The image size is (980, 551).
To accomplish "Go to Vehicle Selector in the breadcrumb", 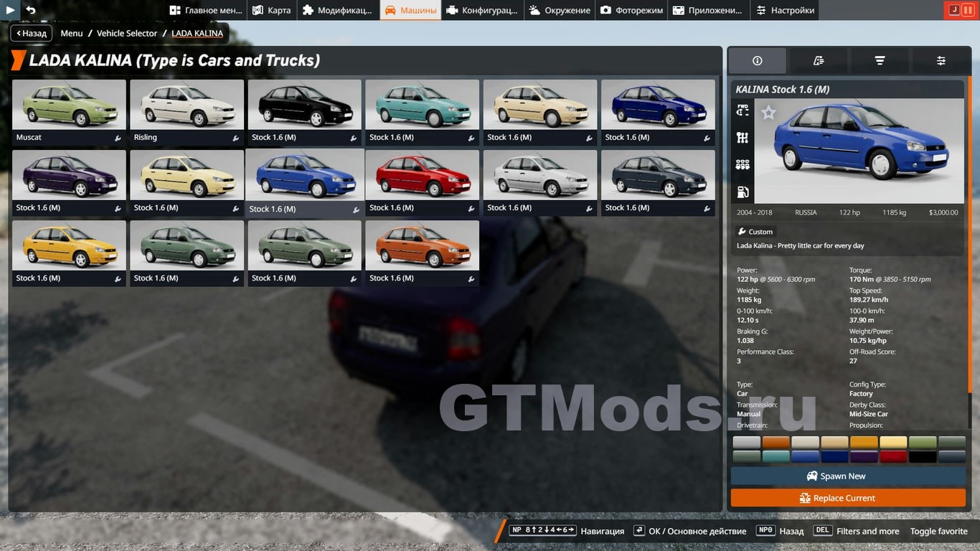I will pyautogui.click(x=127, y=33).
